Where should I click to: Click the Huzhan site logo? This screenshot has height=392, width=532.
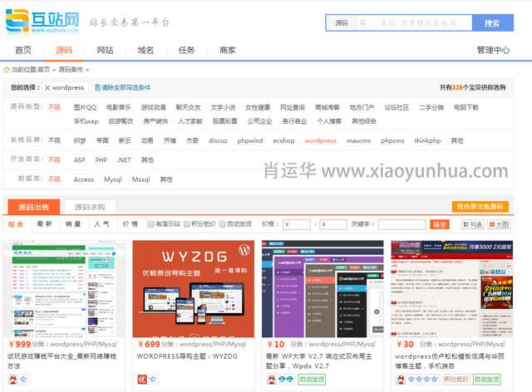(42, 22)
